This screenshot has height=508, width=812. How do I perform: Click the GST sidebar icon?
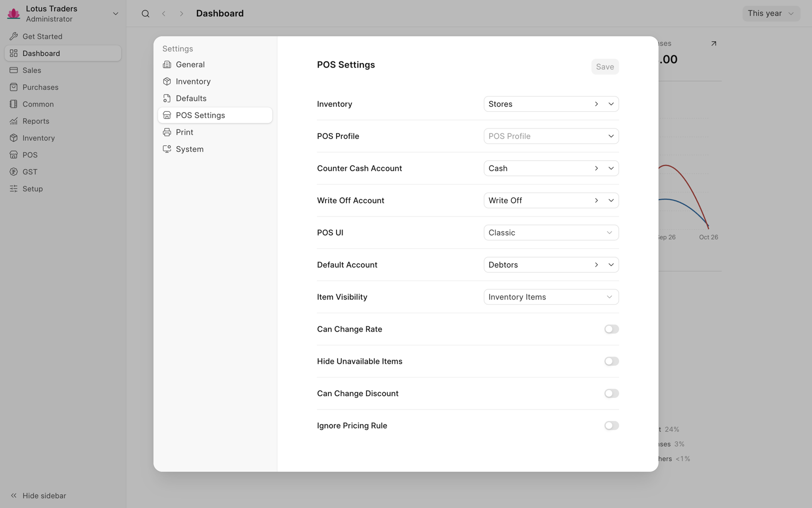point(14,172)
